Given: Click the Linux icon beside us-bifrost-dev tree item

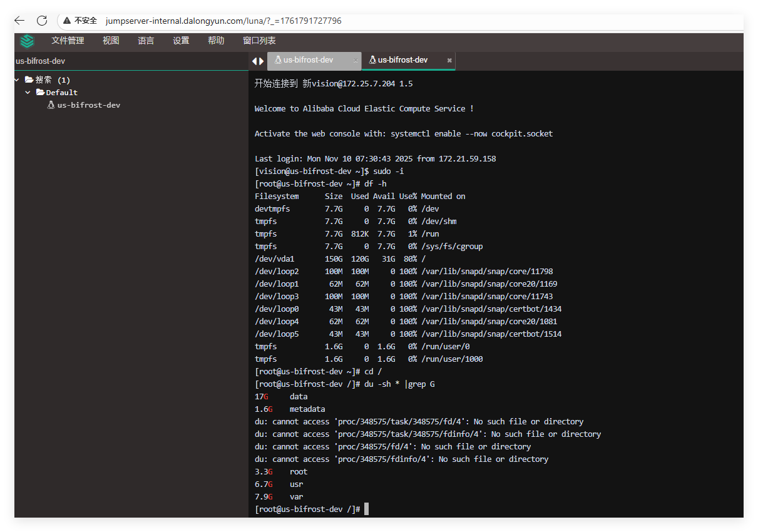Looking at the screenshot, I should (51, 105).
